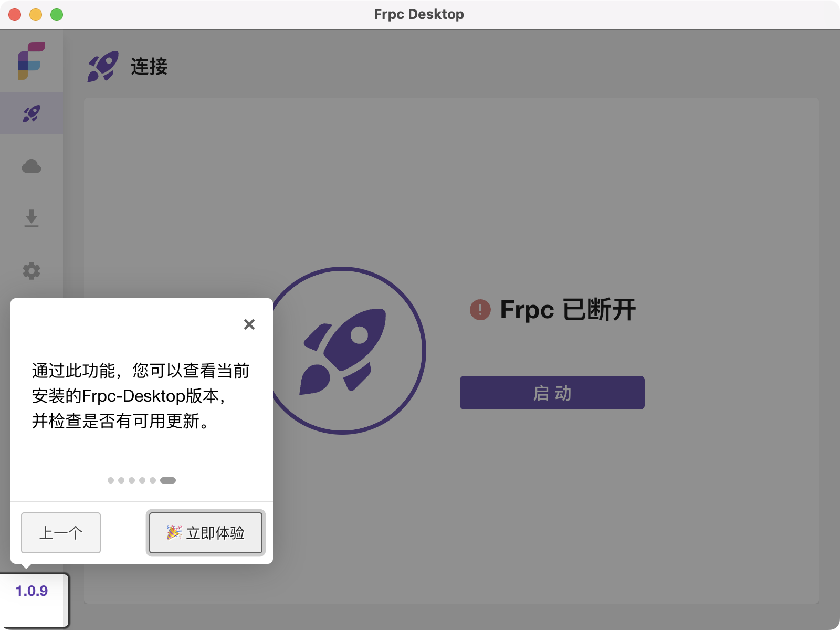
Task: Close the tour popup with X
Action: click(249, 324)
